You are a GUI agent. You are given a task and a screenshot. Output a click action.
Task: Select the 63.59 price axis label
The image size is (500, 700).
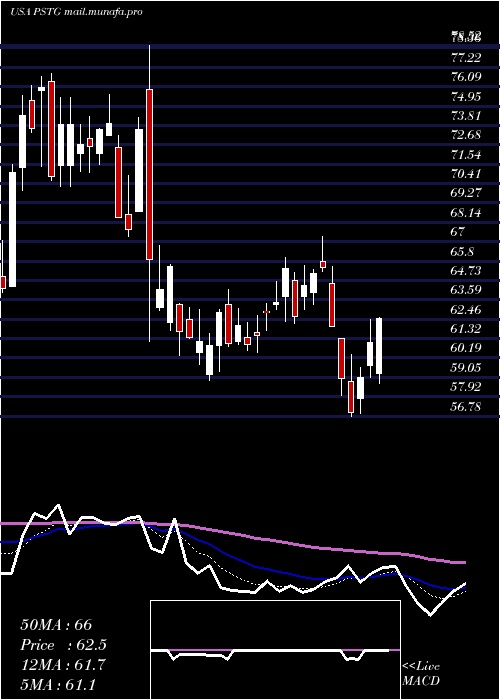pos(466,290)
